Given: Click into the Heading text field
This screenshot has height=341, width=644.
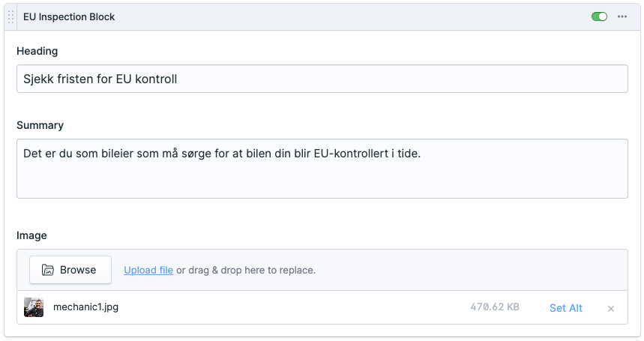Looking at the screenshot, I should point(322,79).
